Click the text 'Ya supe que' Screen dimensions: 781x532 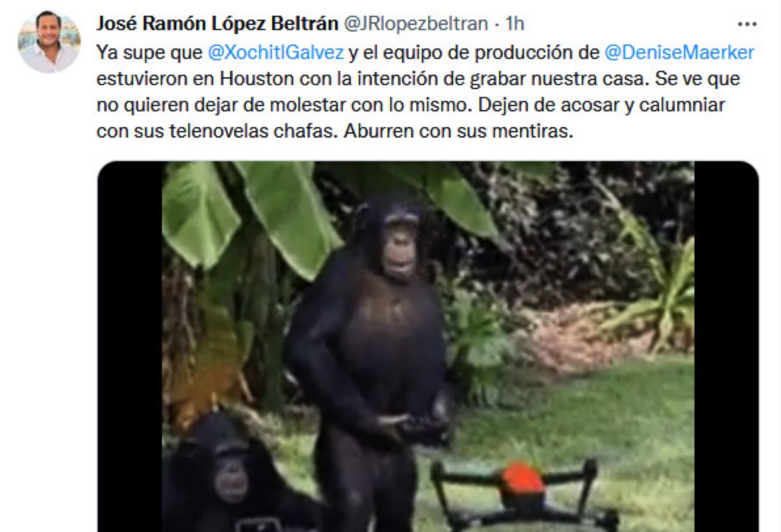(150, 52)
